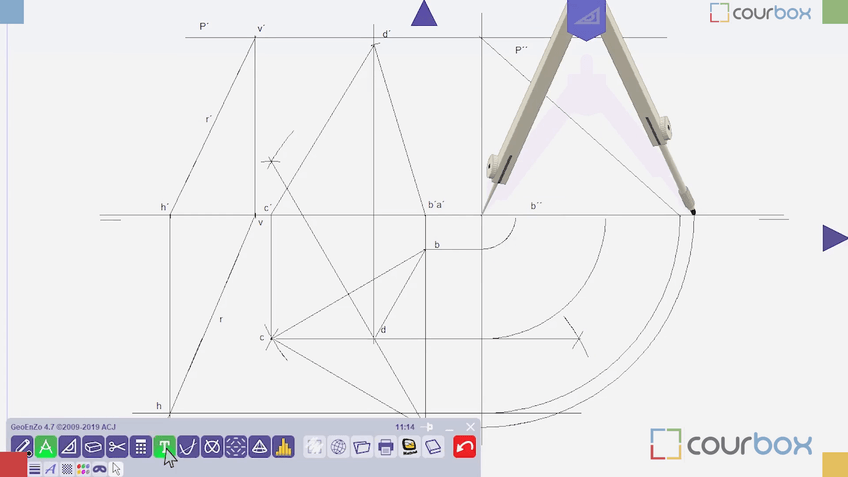848x477 pixels.
Task: Open the yellow Matlab-style app icon
Action: click(409, 447)
